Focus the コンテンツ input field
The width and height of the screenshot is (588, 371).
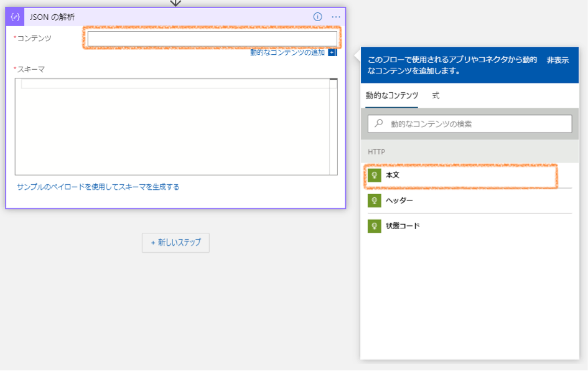coord(212,39)
